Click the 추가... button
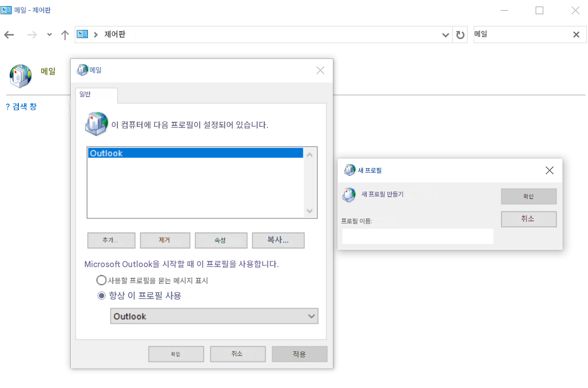Screen dimensions: 588x388 pos(111,240)
